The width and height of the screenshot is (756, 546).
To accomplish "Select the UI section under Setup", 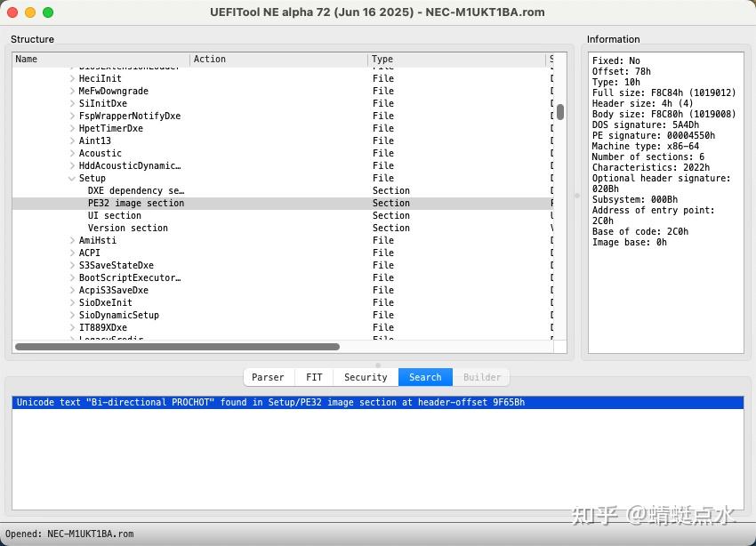I will pos(114,215).
